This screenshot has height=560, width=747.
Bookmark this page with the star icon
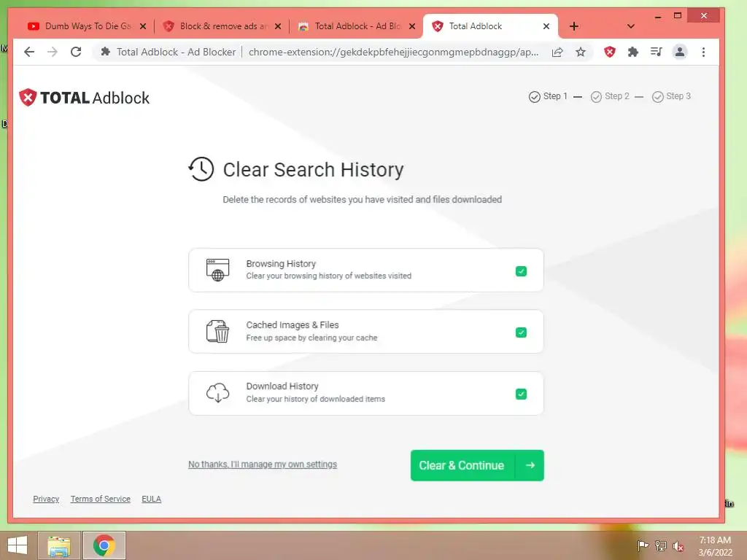580,52
